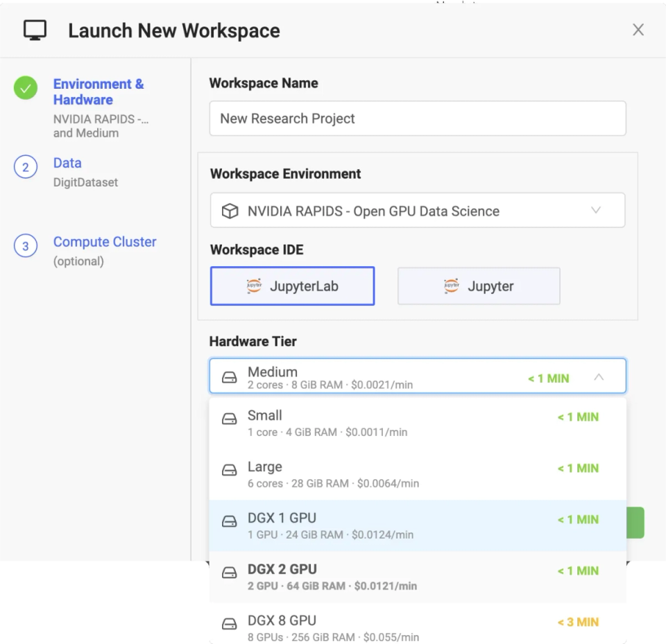This screenshot has width=666, height=644.
Task: Select JupyterLab as the Workspace IDE
Action: tap(292, 286)
